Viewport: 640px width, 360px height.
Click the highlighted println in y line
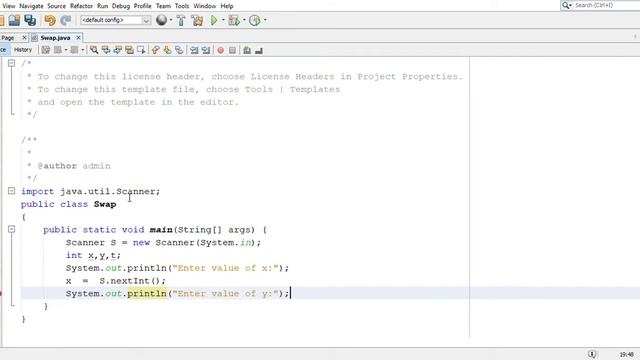pyautogui.click(x=147, y=293)
